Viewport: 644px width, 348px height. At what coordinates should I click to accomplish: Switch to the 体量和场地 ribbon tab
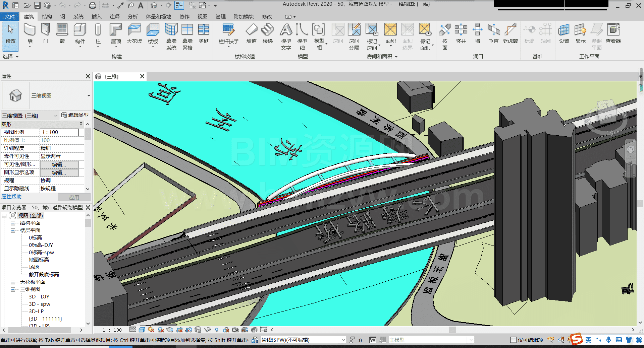click(x=158, y=16)
